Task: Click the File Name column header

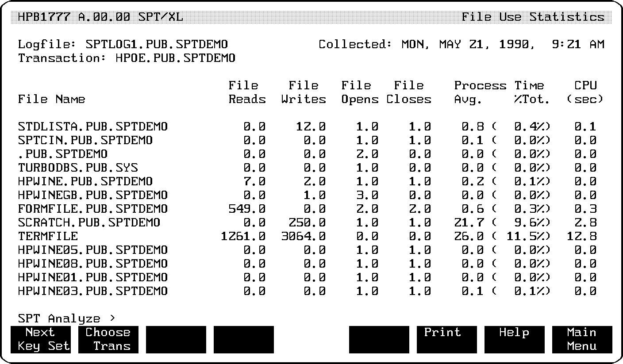Action: pos(51,100)
